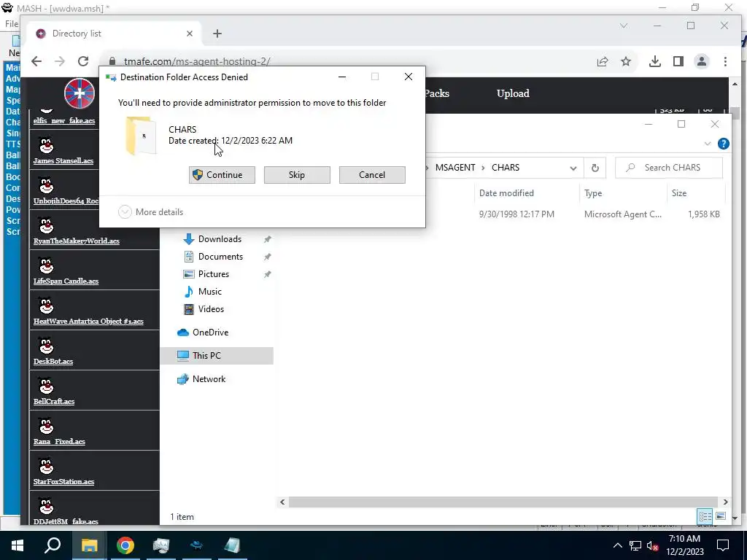Click the agent icon above DeskBot.acs
This screenshot has height=560, width=747.
coord(46,346)
